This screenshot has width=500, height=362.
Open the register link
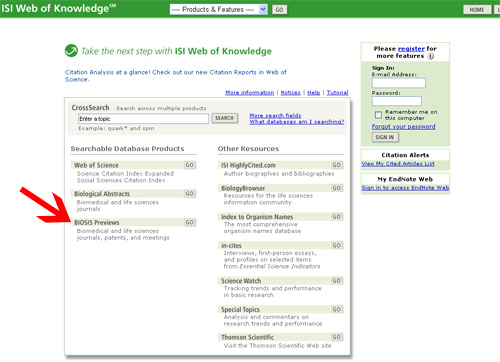pos(411,49)
